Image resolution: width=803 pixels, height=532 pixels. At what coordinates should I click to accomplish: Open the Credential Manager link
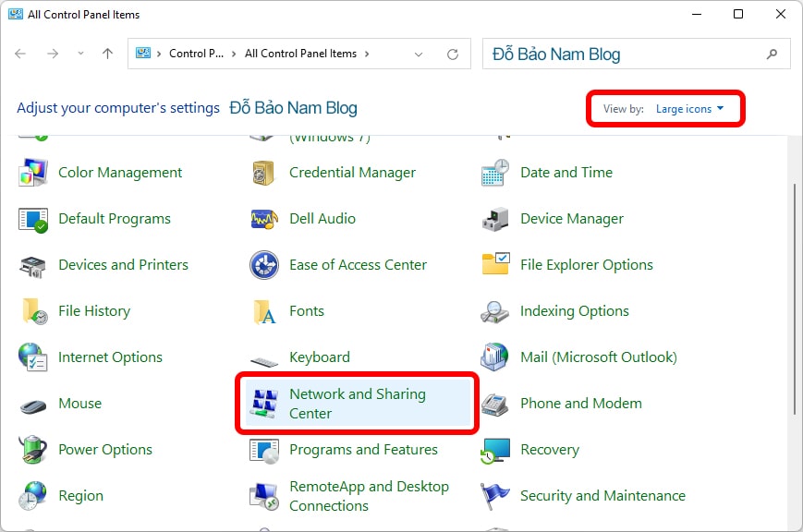[x=352, y=173]
